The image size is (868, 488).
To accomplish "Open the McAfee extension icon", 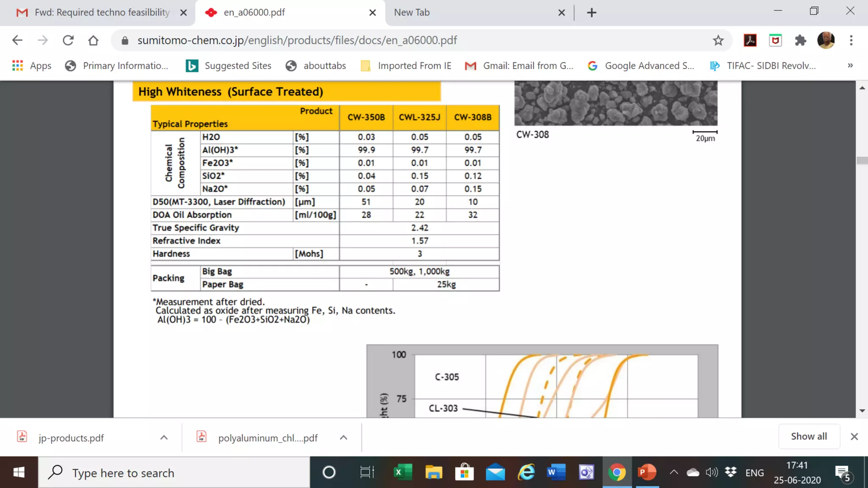I will tap(776, 40).
